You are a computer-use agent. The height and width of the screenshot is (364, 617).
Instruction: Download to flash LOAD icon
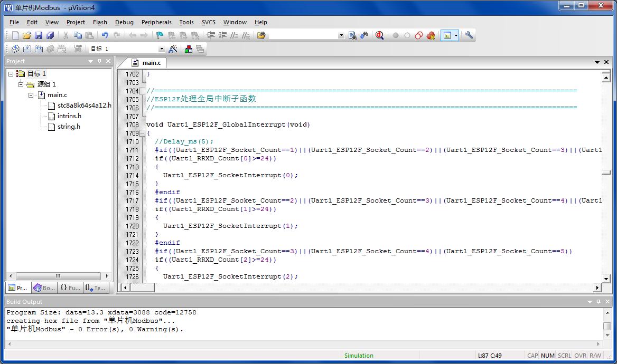point(78,49)
